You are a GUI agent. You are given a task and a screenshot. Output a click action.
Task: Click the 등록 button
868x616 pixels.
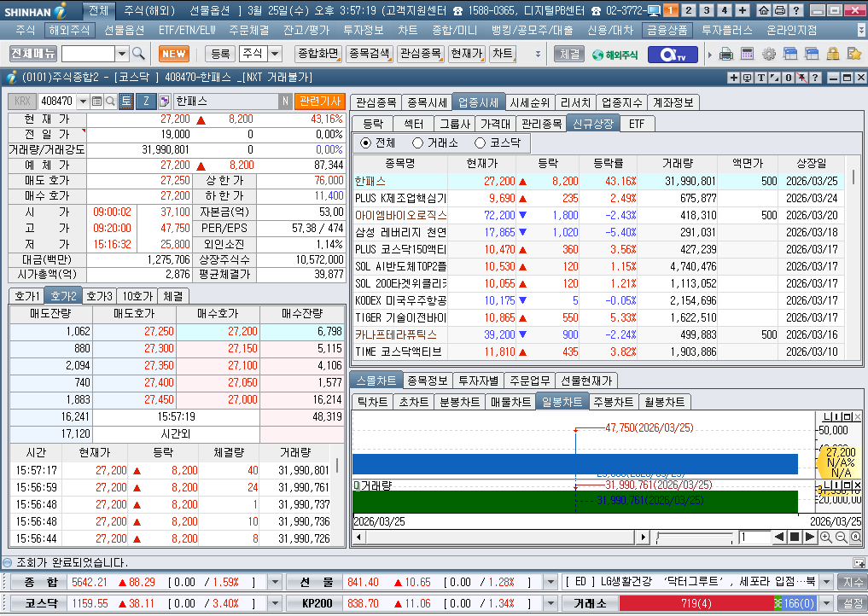[220, 54]
